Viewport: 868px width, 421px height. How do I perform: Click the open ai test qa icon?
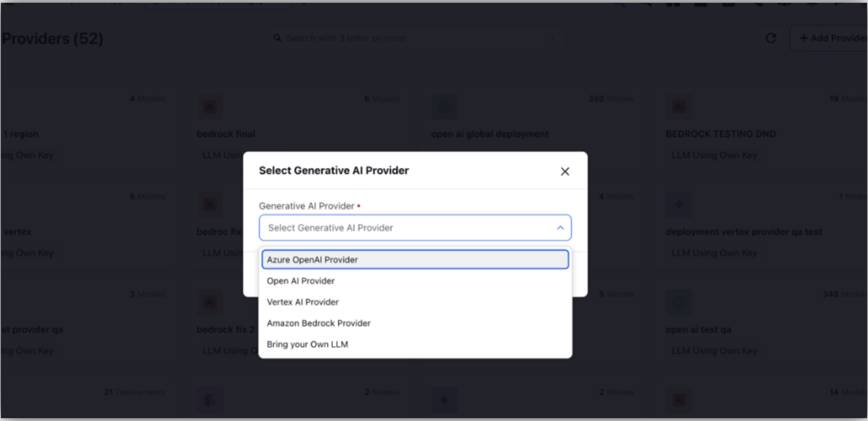click(679, 303)
